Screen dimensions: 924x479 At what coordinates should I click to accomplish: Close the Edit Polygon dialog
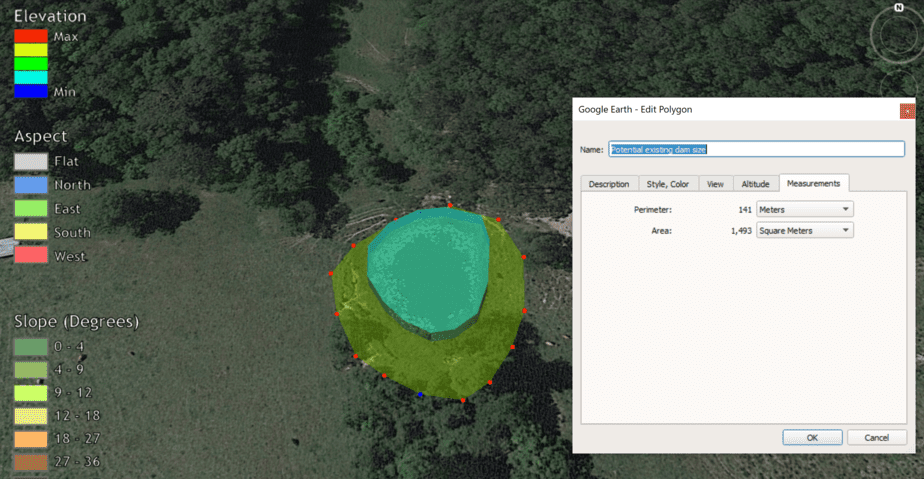[908, 111]
